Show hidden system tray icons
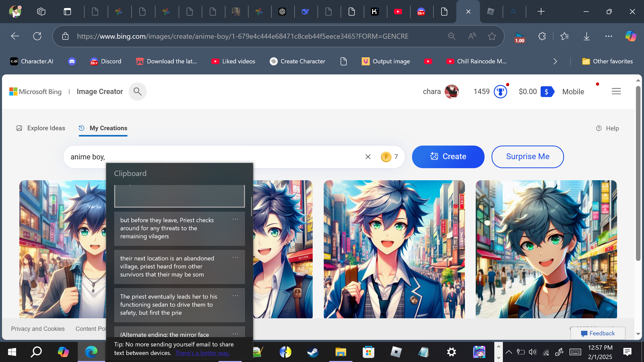The width and height of the screenshot is (644, 362). [509, 352]
